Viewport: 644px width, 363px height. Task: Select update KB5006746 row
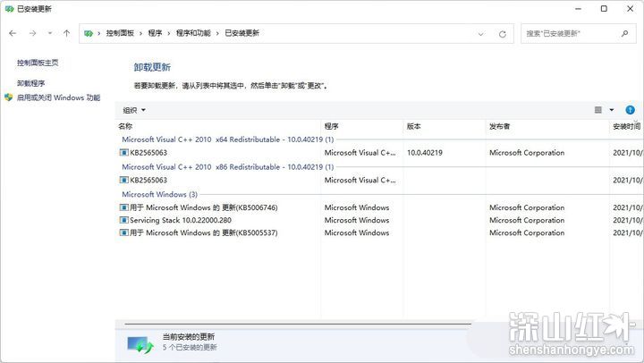pyautogui.click(x=380, y=207)
